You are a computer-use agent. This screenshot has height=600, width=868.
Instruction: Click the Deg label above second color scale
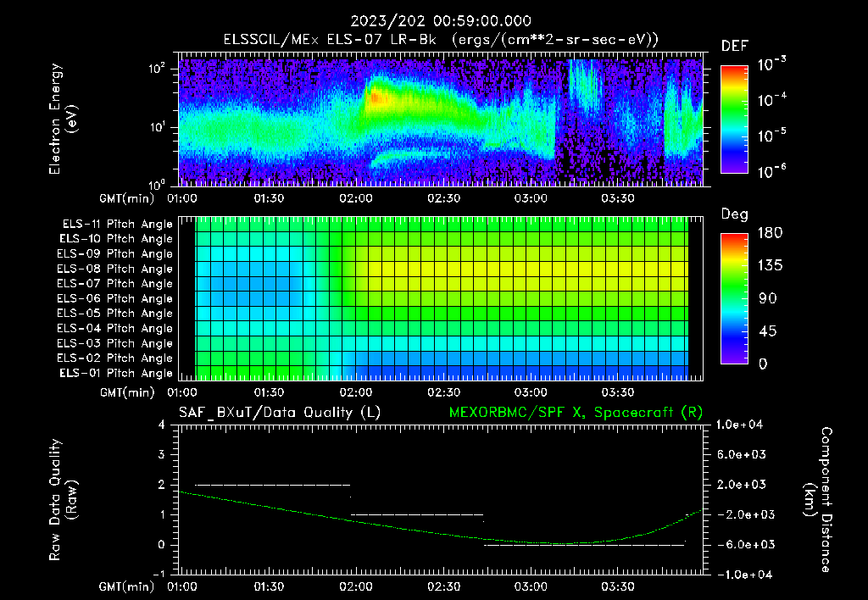[x=735, y=214]
